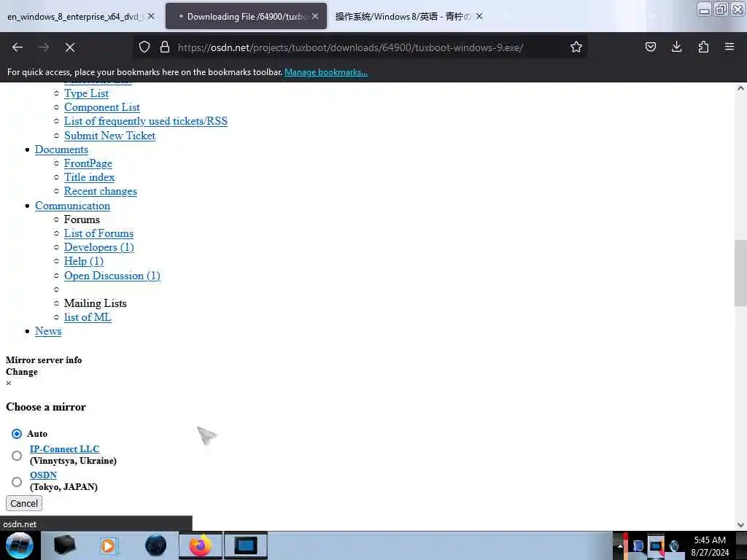Screen dimensions: 747x560
Task: Click scrollbar down arrow
Action: pyautogui.click(x=740, y=525)
